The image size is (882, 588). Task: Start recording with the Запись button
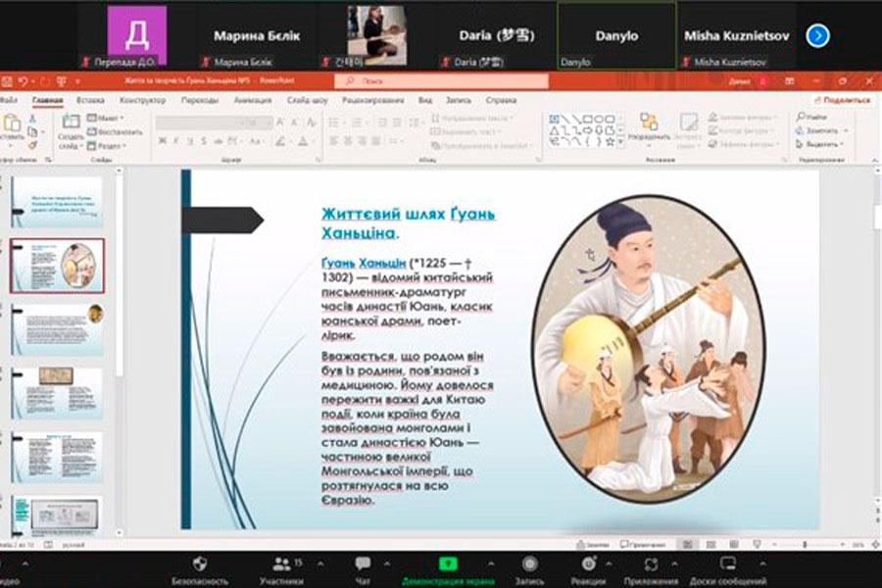click(529, 563)
